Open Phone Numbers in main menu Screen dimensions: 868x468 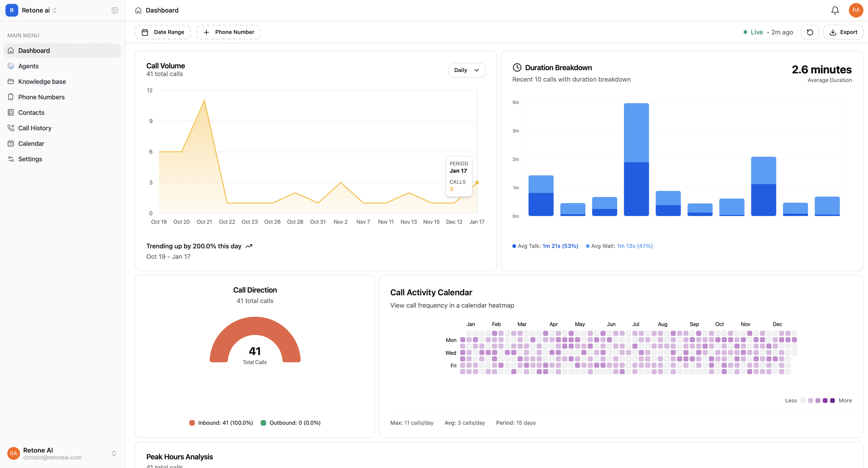(41, 97)
